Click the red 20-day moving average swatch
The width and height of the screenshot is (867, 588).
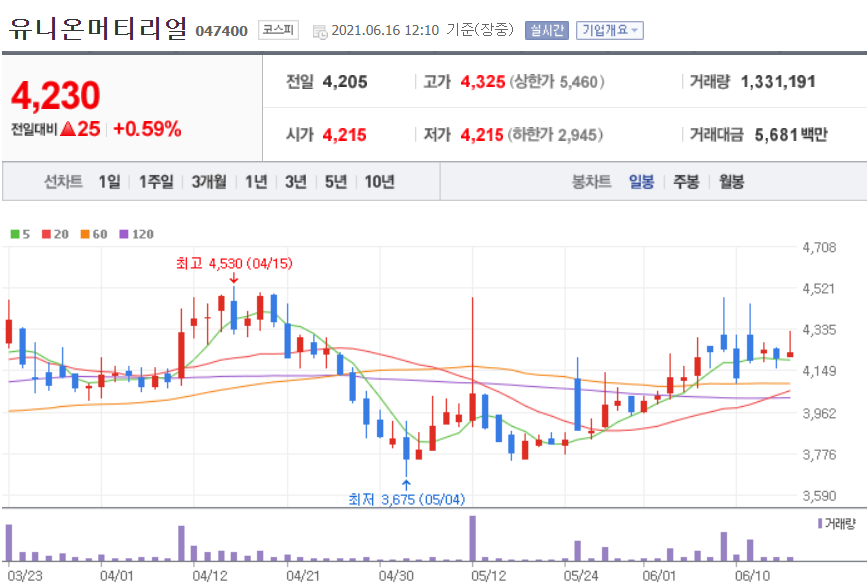click(x=46, y=234)
